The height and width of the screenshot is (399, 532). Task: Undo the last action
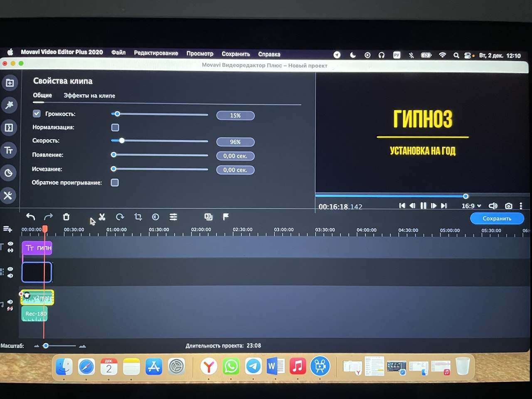(x=30, y=217)
